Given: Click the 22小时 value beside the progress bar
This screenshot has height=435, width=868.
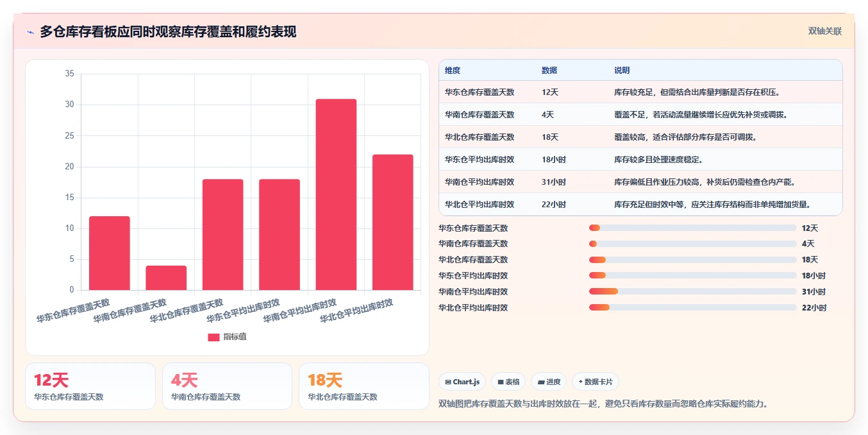Looking at the screenshot, I should [814, 308].
